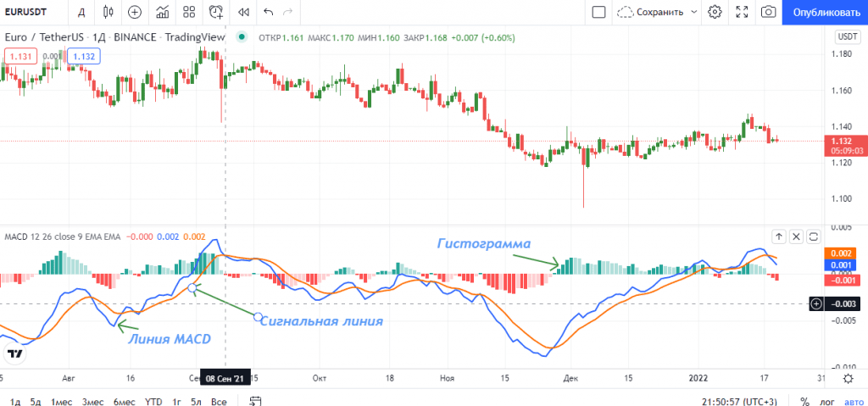
Task: Select the 6мес date range
Action: click(x=124, y=401)
